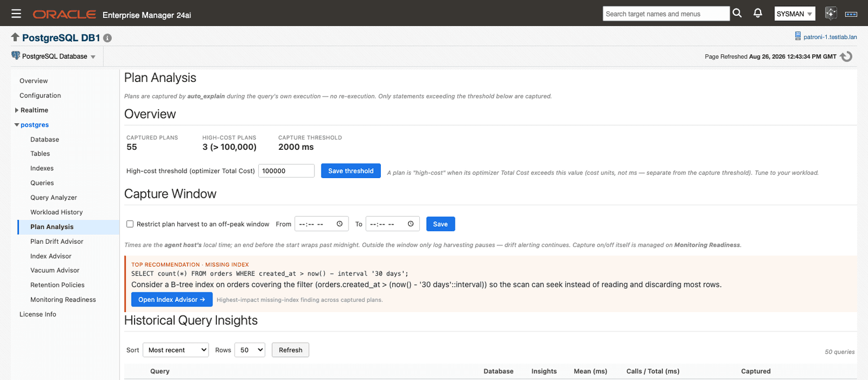Screen dimensions: 868x380
Task: Open the patroni-1.testlab.lan host link
Action: click(830, 37)
